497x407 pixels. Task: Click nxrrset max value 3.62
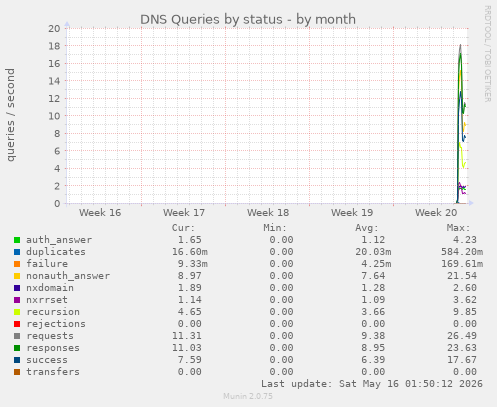[465, 300]
